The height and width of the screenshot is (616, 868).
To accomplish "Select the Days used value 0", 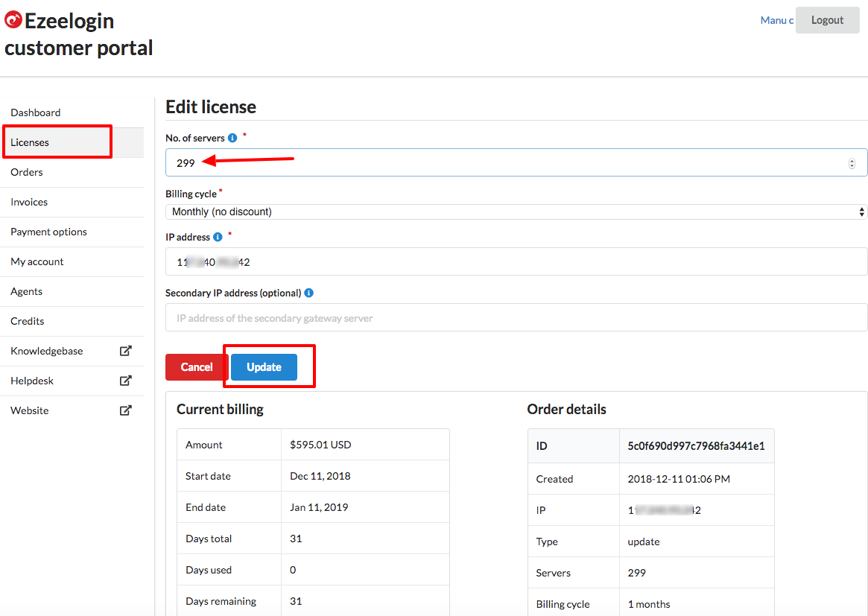I will coord(293,570).
